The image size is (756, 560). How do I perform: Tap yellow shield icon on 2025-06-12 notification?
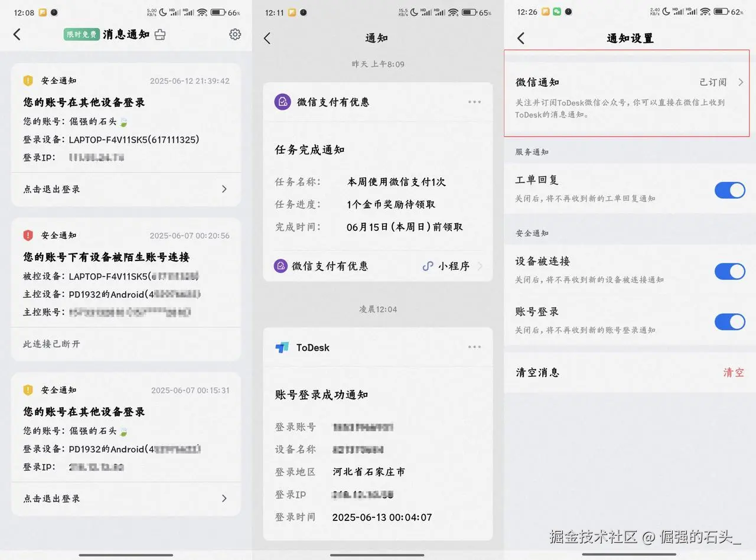[28, 80]
